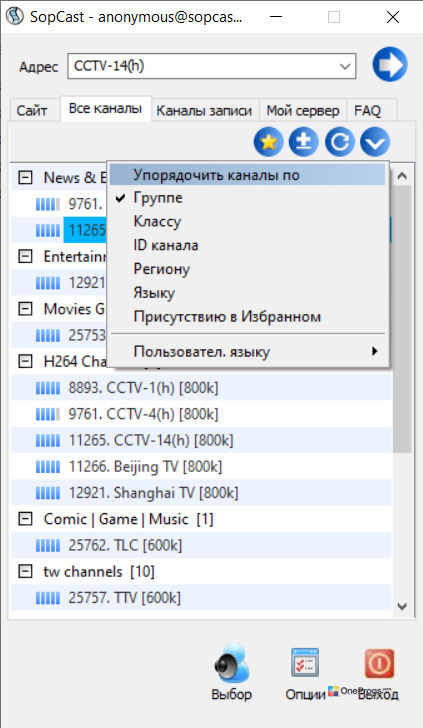Collapse the Entertainment group
Image resolution: width=423 pixels, height=728 pixels.
point(25,256)
